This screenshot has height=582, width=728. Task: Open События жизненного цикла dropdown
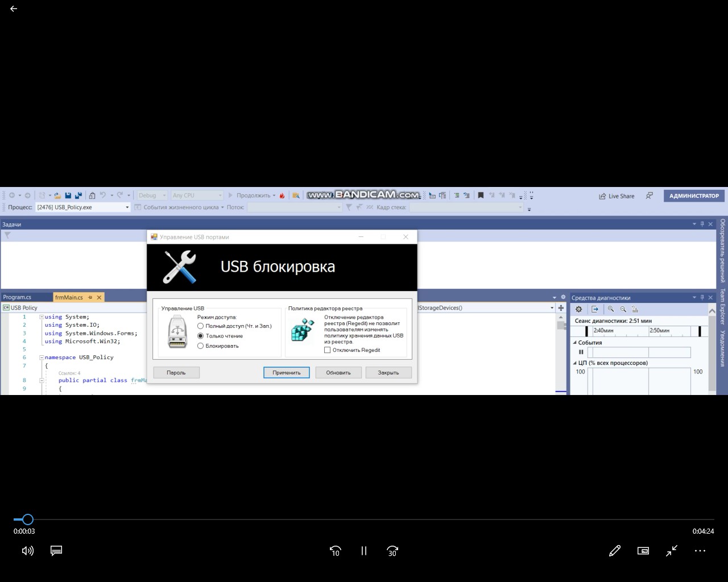click(x=180, y=207)
